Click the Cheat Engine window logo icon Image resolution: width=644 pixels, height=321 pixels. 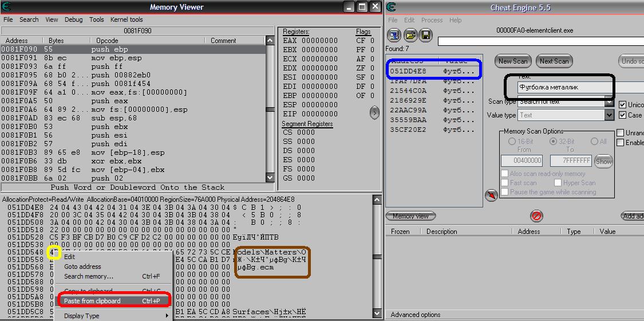(x=392, y=7)
